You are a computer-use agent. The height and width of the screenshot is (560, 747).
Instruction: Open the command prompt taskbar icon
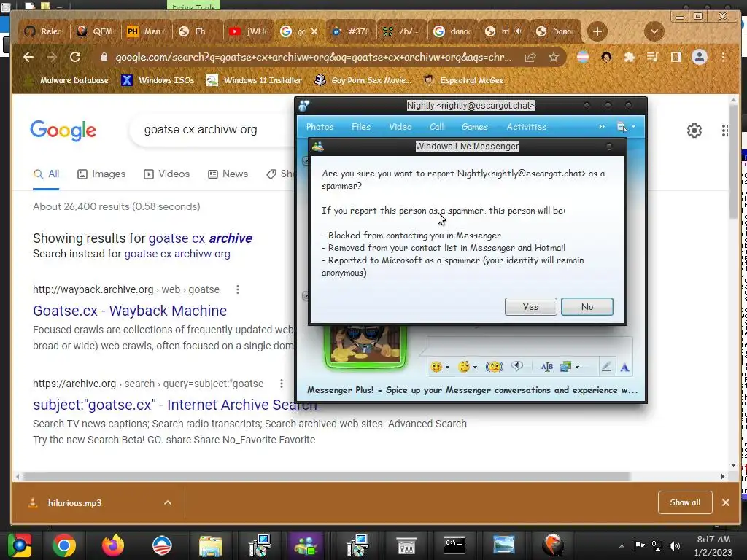(454, 545)
